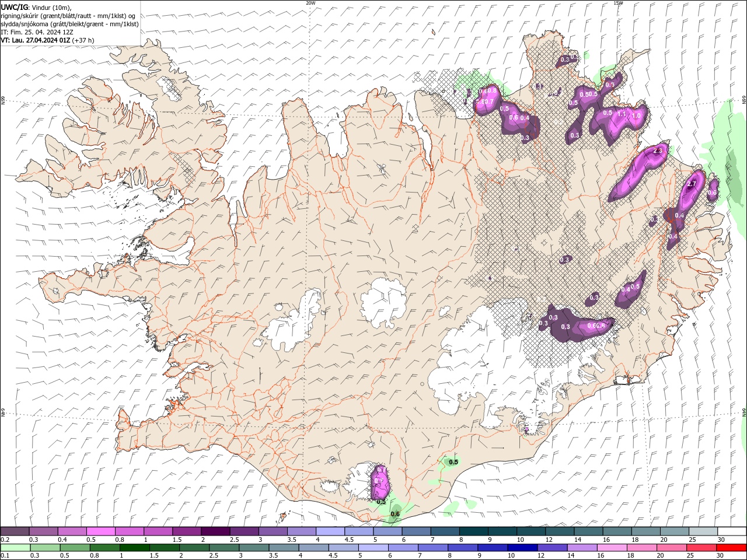Click the 1–1.5 swatch in the purple legend row
This screenshot has height=560, width=747.
coord(158,531)
